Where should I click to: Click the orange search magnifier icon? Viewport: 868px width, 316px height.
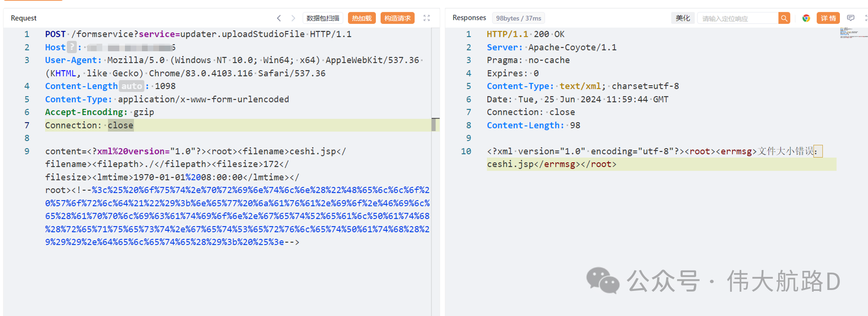tap(784, 18)
